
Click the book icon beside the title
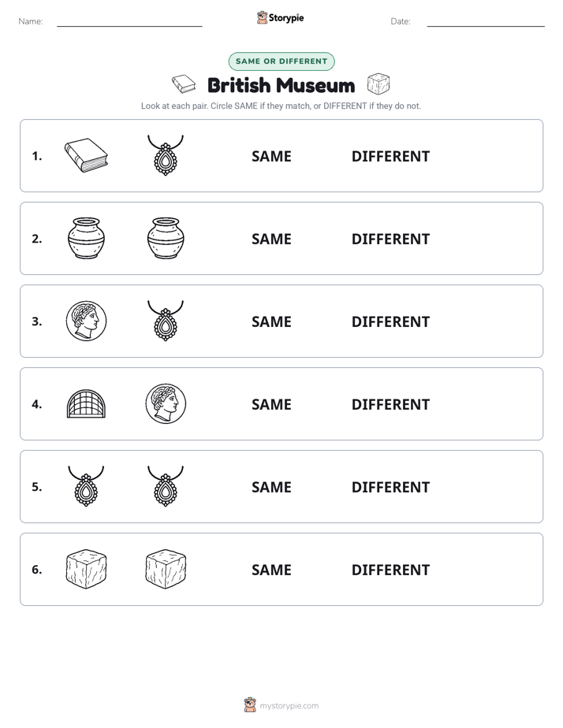[184, 84]
